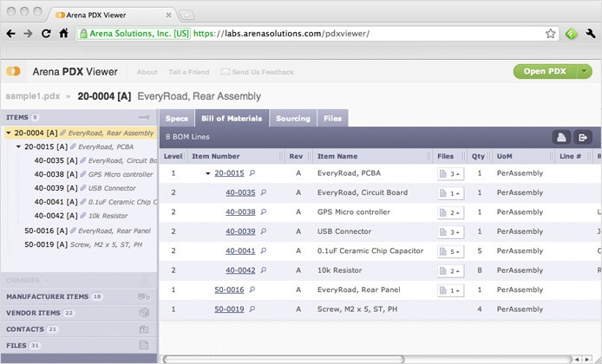
Task: Collapse the 20-0015 row in BOM table
Action: pos(207,173)
